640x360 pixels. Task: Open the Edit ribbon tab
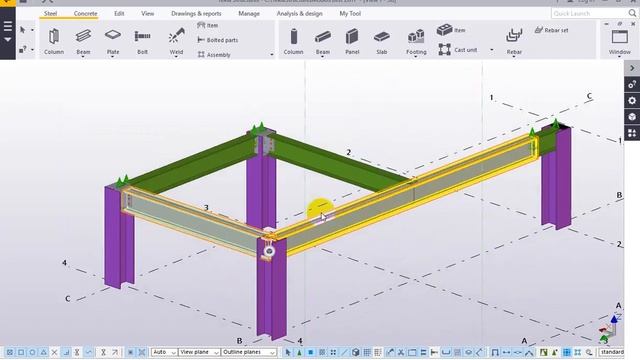[x=119, y=13]
